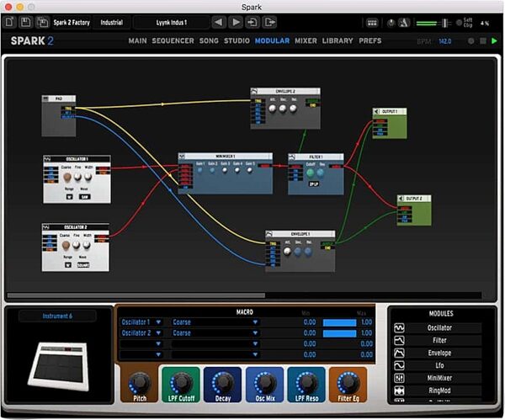Click the Filter curve icon in Modules list
505x420 pixels.
(399, 340)
